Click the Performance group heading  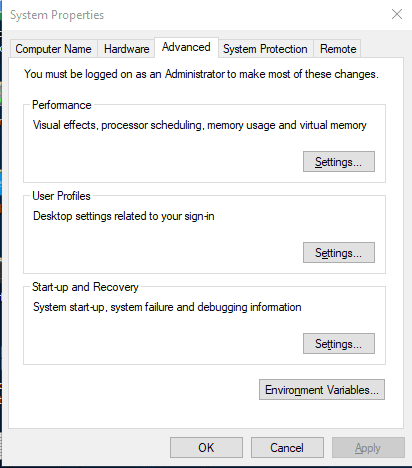(x=62, y=105)
